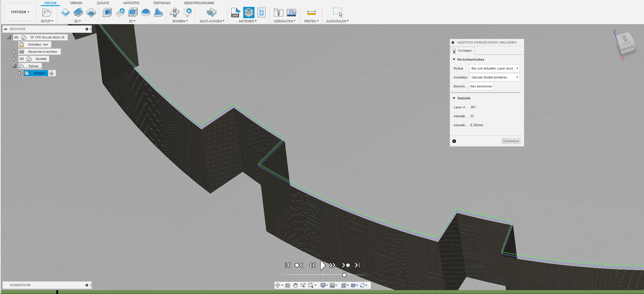This screenshot has height=294, width=644.
Task: Open the Modus dropdown
Action: click(x=494, y=68)
